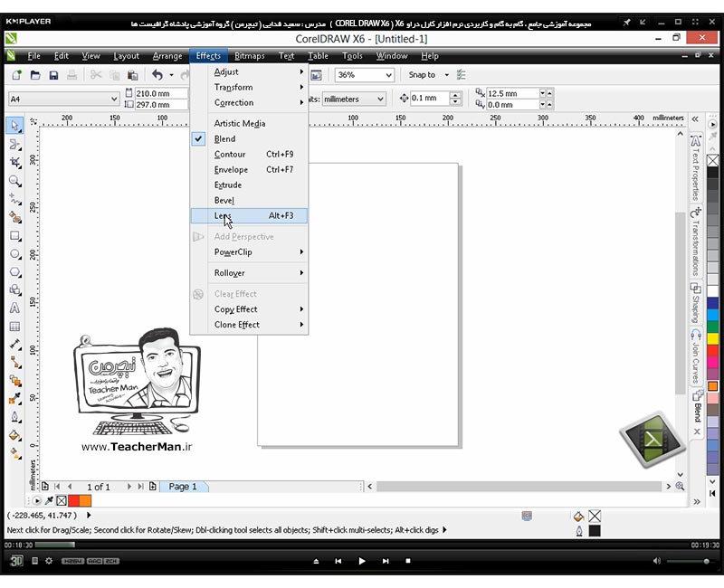
Task: Toggle KMPlayer pin on top
Action: pyautogui.click(x=626, y=22)
